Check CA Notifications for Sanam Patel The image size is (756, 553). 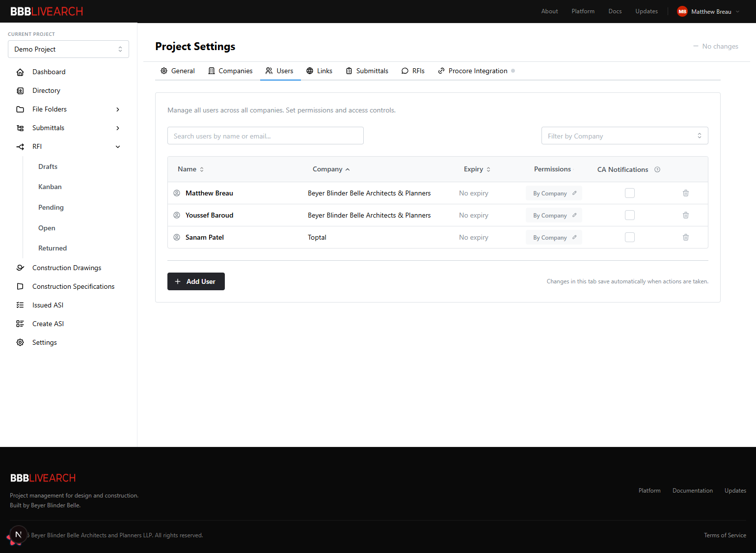pos(630,237)
